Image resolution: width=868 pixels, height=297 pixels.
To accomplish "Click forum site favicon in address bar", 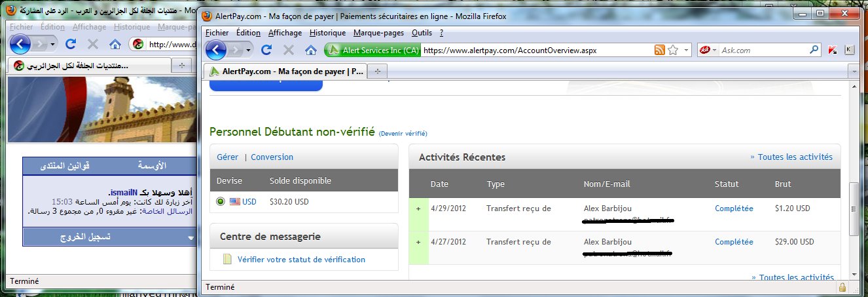I will pos(137,45).
